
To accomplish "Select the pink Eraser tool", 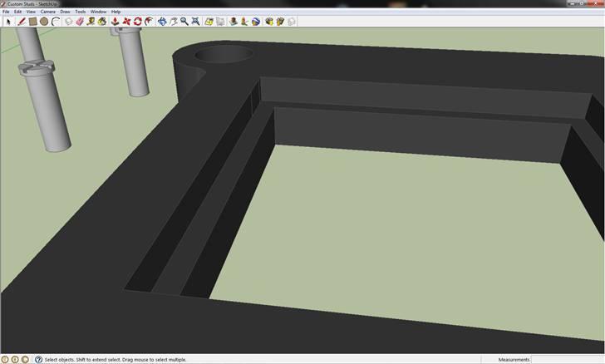I will pyautogui.click(x=80, y=22).
